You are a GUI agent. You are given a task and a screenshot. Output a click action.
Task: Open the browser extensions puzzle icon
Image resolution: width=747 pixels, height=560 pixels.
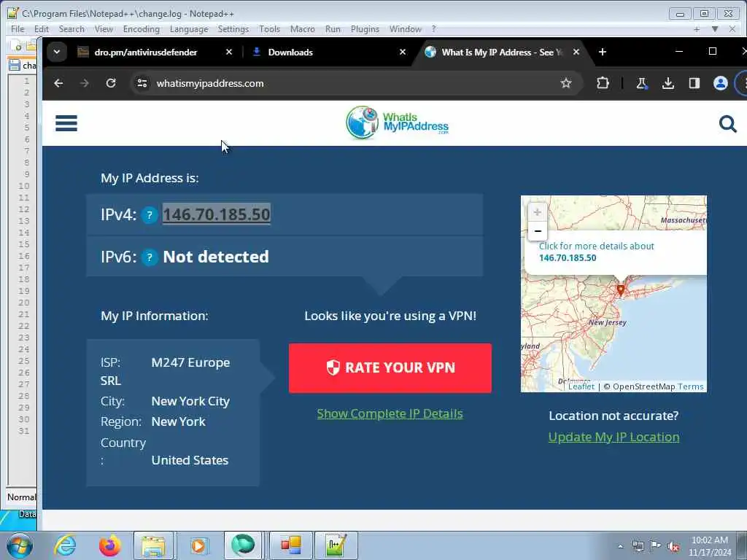coord(603,83)
